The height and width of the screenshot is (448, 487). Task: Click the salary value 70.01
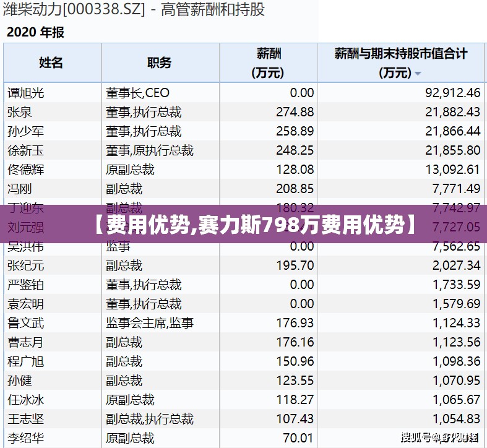click(298, 438)
